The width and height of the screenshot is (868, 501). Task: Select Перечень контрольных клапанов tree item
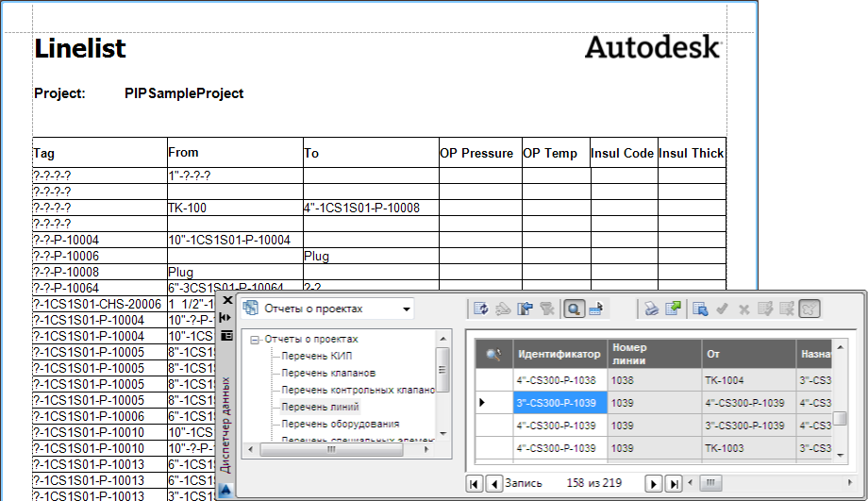[x=359, y=390]
